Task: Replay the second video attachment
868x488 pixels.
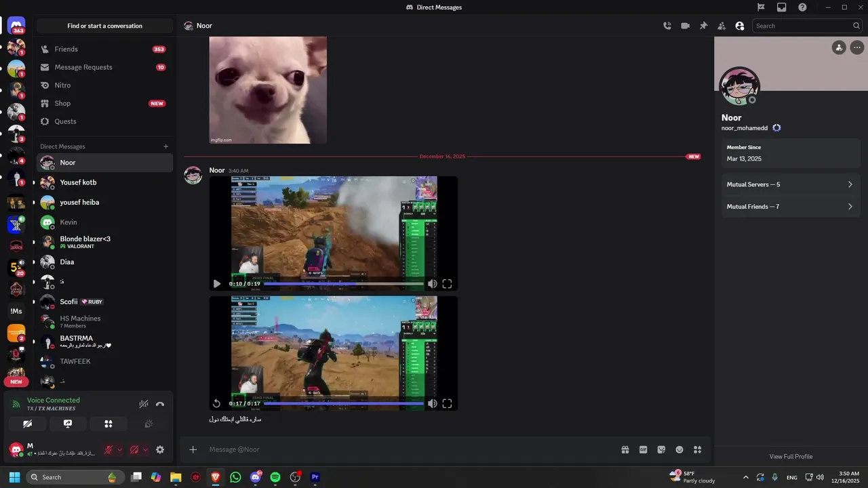Action: point(217,403)
